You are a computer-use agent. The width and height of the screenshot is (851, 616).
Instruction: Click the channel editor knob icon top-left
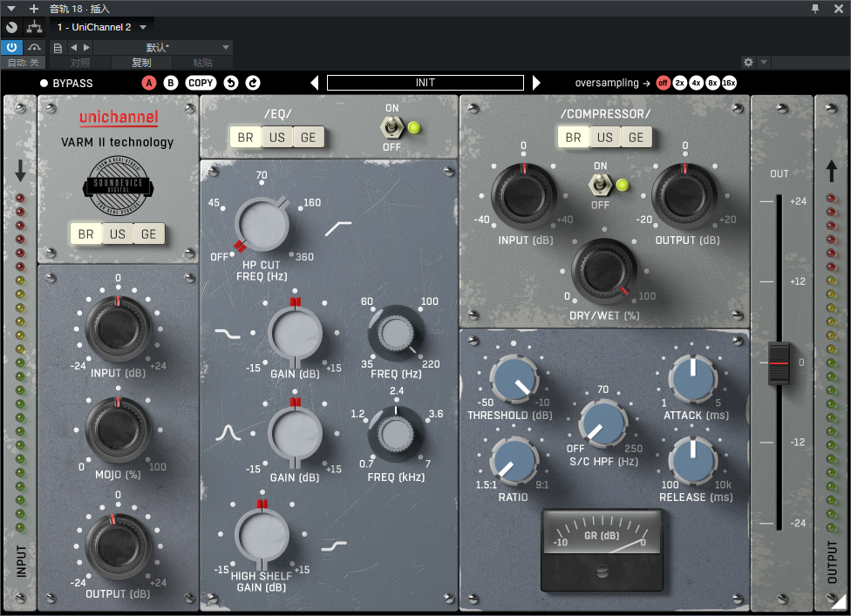[11, 26]
